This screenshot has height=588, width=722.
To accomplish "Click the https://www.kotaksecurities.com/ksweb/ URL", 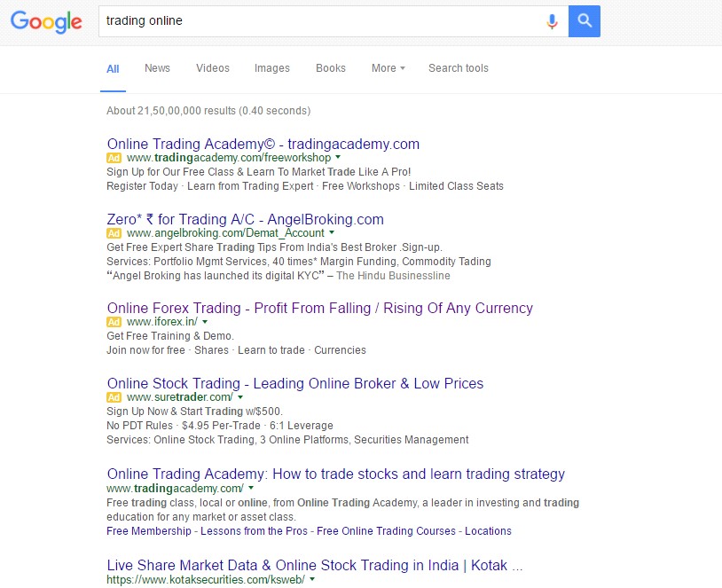I will tap(206, 579).
